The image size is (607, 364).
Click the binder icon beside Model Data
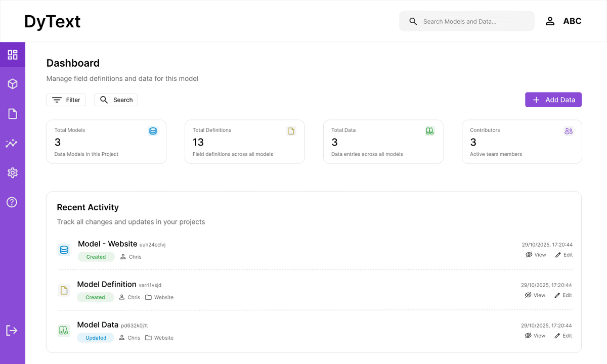[x=64, y=331]
